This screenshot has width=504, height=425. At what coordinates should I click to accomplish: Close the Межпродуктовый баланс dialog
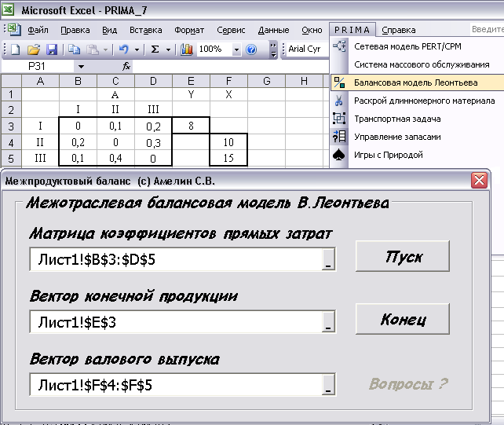click(x=479, y=180)
